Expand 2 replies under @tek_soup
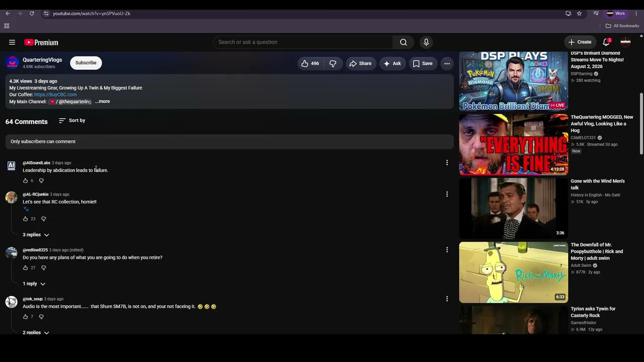Image resolution: width=644 pixels, height=362 pixels. click(x=36, y=332)
